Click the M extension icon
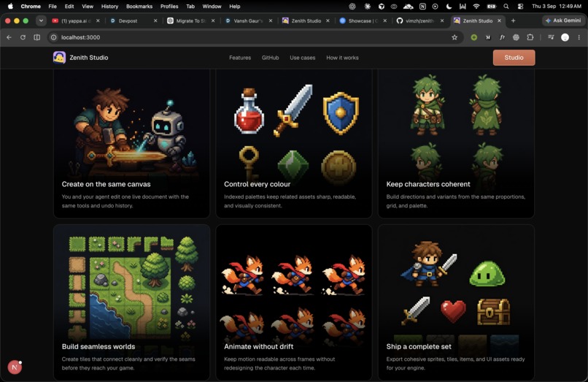 (488, 37)
